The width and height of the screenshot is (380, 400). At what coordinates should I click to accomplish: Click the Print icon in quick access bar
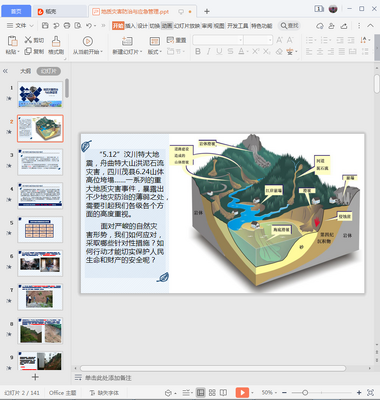click(67, 26)
